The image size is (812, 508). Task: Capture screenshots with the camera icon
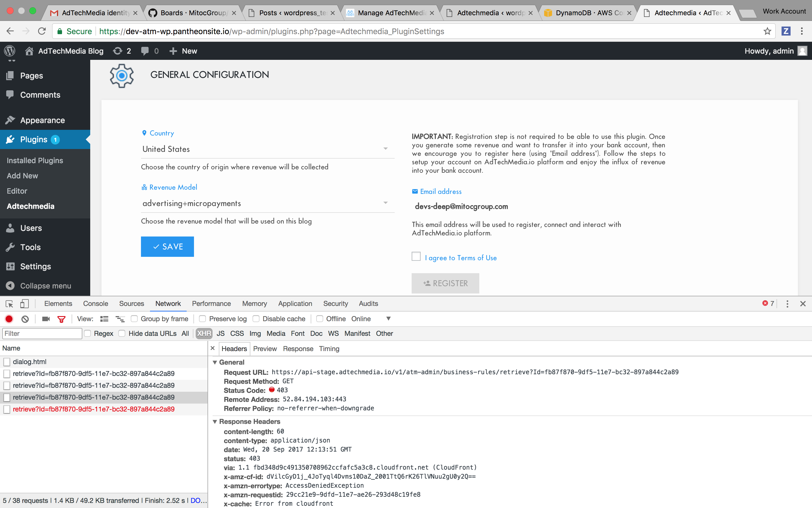click(x=46, y=319)
